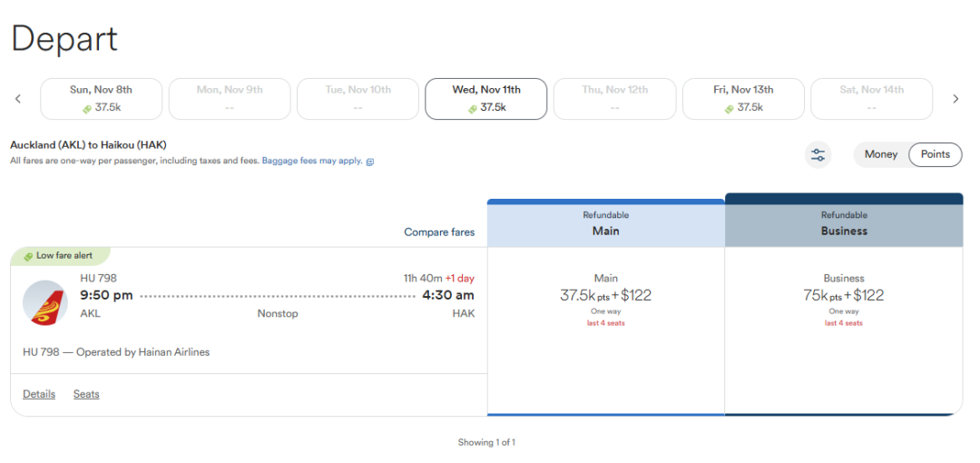
Task: Select Sat, Nov 14th date tab
Action: (872, 99)
